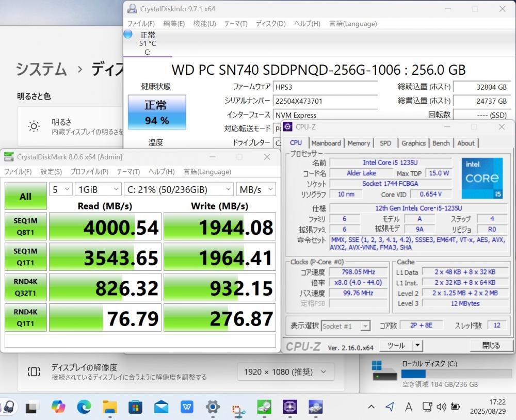Click the headphones icon on taskbar
Screen dimensions: 516x420
(x=9, y=407)
